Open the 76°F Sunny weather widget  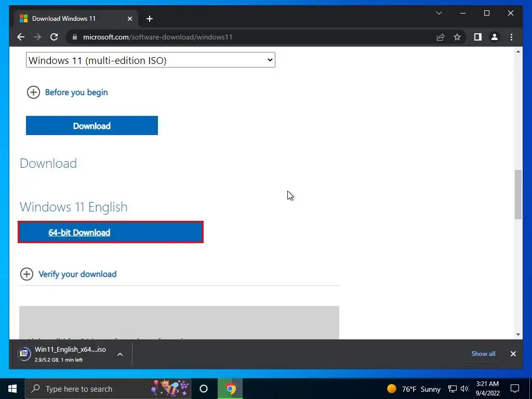(x=414, y=389)
